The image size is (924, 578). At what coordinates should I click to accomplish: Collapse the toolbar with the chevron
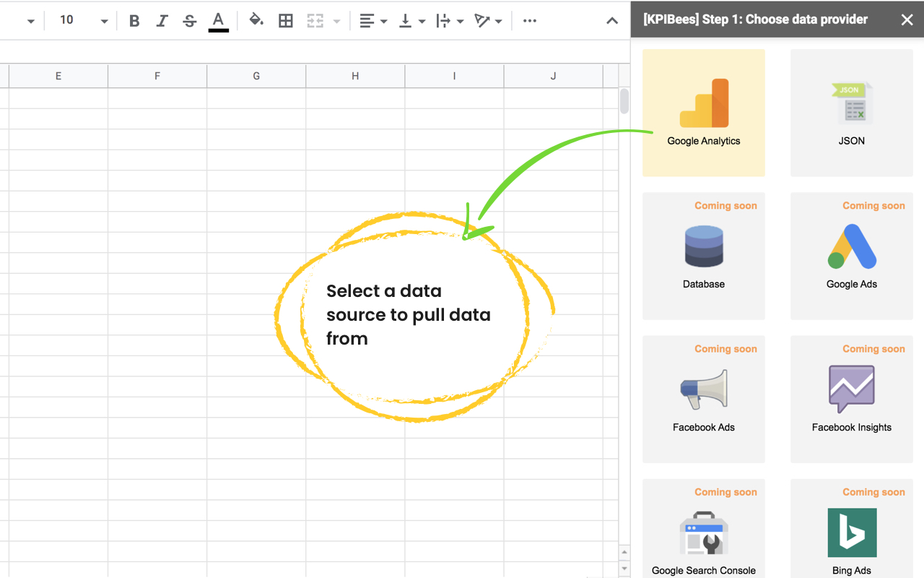pos(612,21)
